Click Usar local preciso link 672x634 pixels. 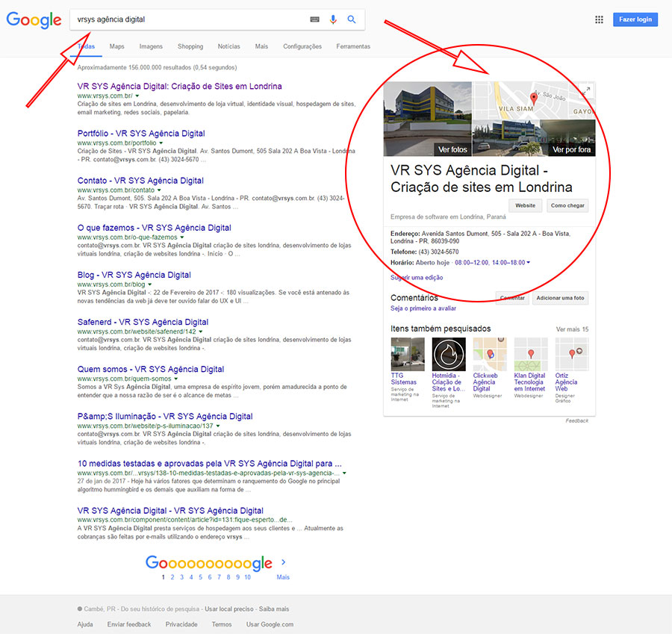229,609
